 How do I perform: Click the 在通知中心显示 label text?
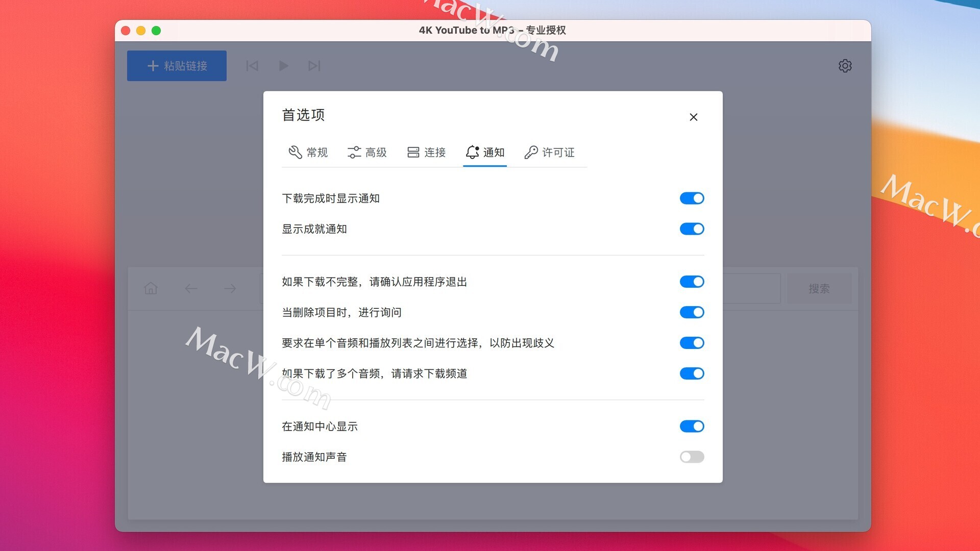(320, 426)
